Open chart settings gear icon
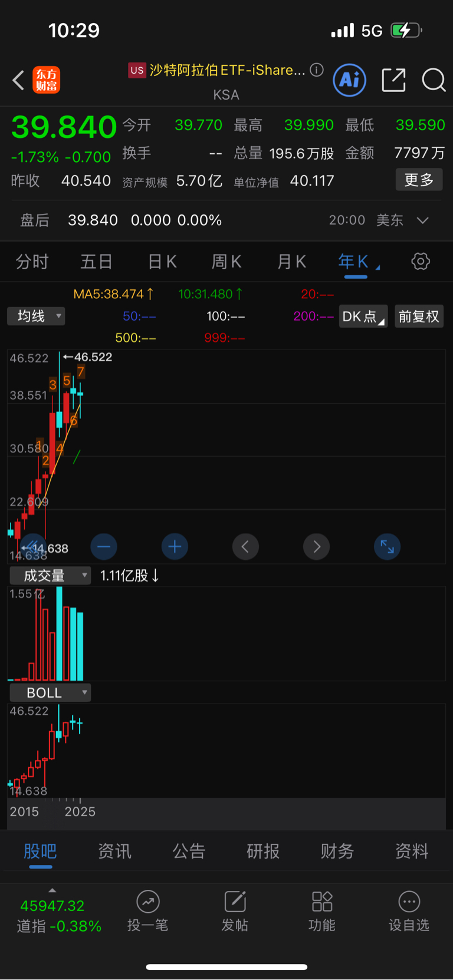The image size is (453, 980). pos(421,261)
